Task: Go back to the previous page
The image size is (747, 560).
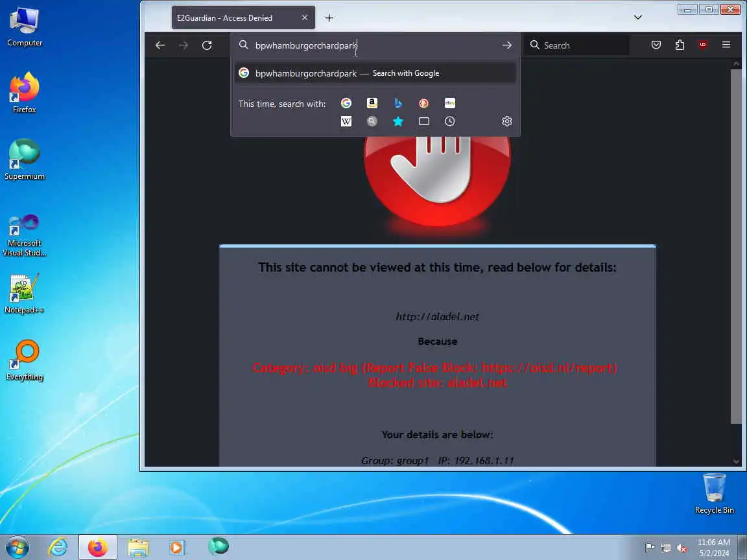Action: click(160, 45)
